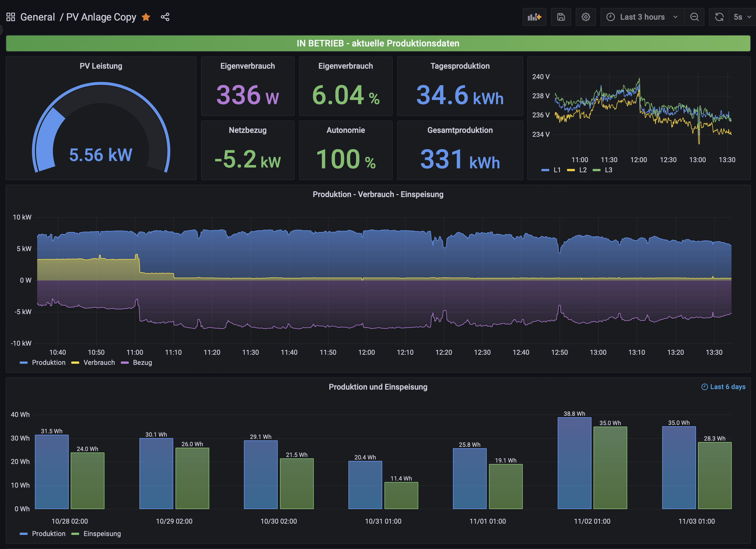Screen dimensions: 756x549
Task: Open the Last 3 hours time picker
Action: 642,17
